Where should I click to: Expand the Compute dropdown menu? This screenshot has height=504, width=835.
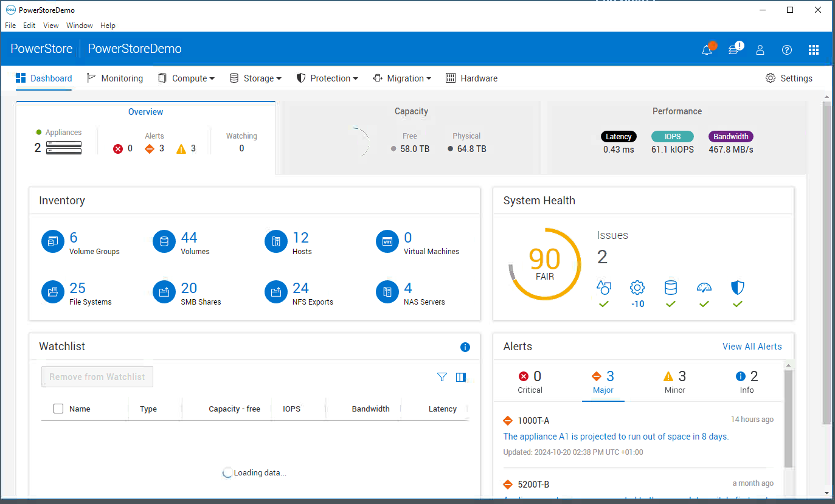click(186, 78)
